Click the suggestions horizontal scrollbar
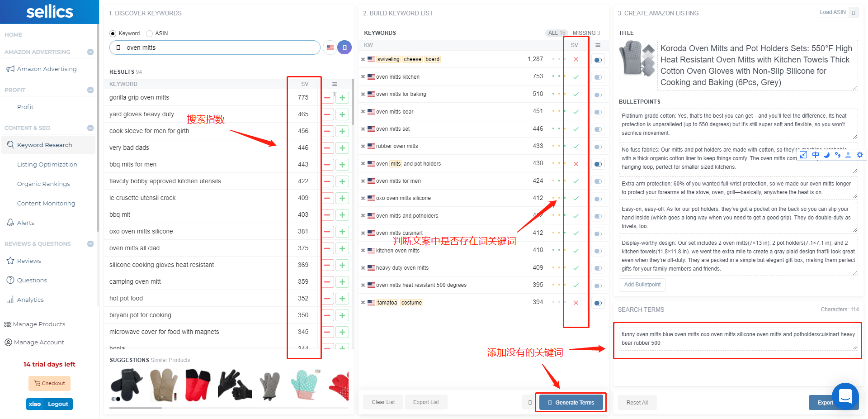Screen dimensions: 868x419 pos(136,408)
